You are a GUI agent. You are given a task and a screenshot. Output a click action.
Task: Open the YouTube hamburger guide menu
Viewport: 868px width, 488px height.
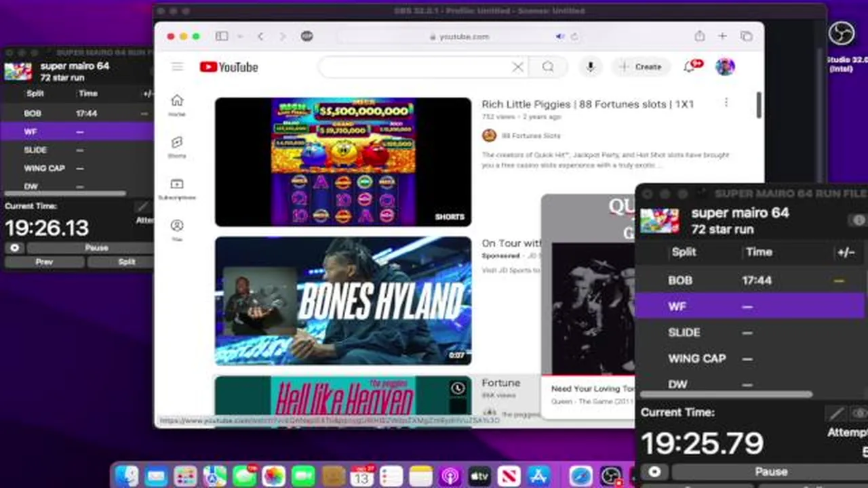pyautogui.click(x=177, y=66)
